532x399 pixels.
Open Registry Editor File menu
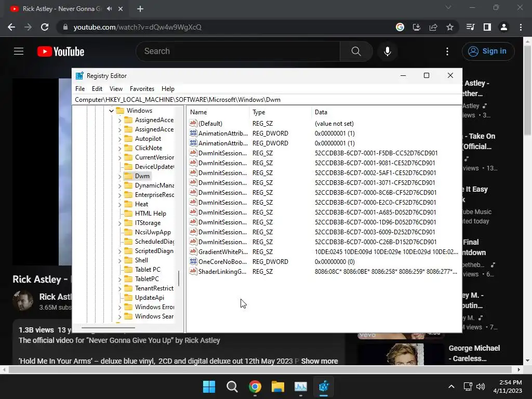point(80,89)
